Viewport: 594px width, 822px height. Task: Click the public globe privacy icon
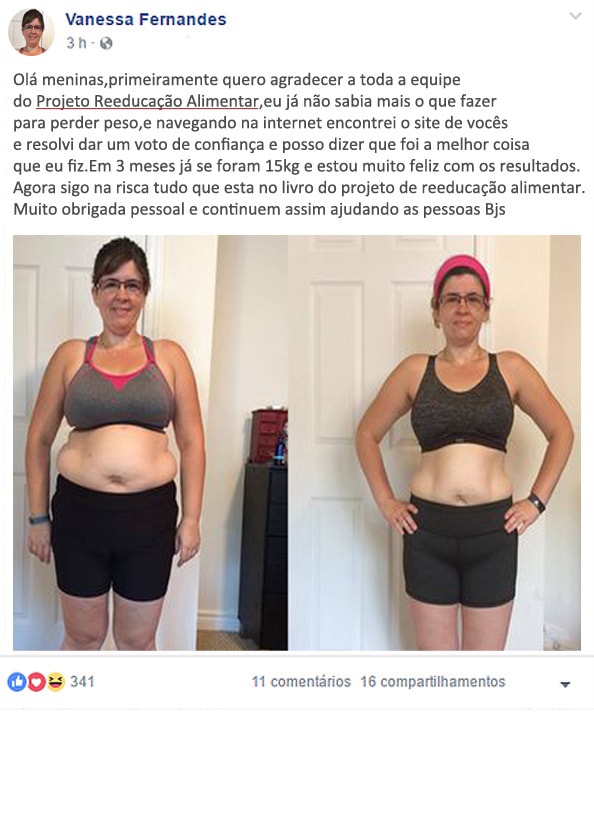(x=106, y=44)
